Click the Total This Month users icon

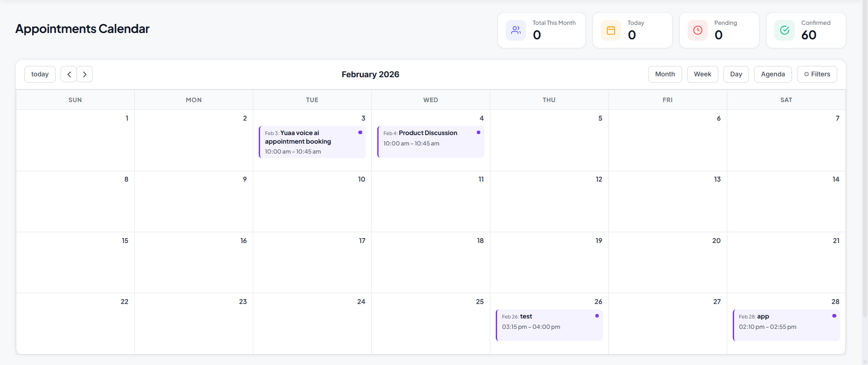[x=516, y=30]
